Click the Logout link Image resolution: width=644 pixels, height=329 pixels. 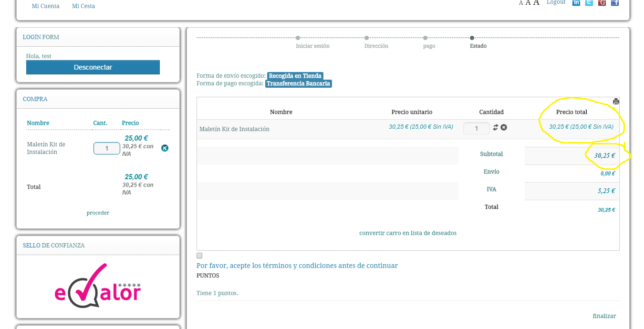(556, 2)
